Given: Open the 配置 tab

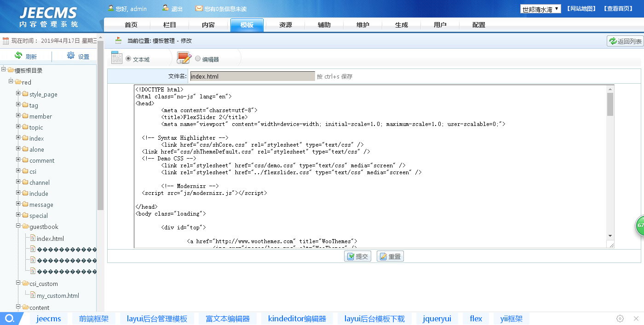Looking at the screenshot, I should click(479, 25).
